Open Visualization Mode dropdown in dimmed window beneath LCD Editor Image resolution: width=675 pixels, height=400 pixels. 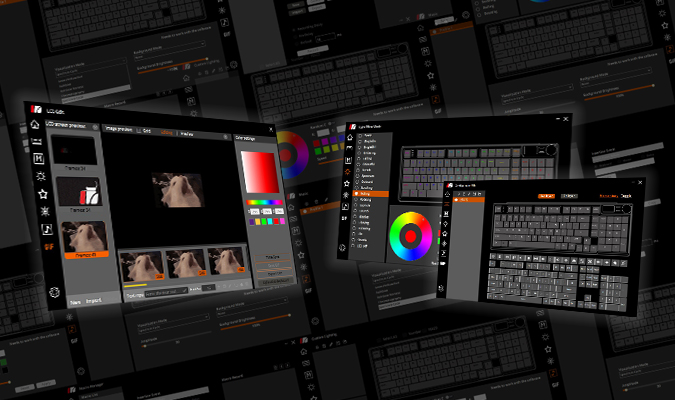pos(173,322)
